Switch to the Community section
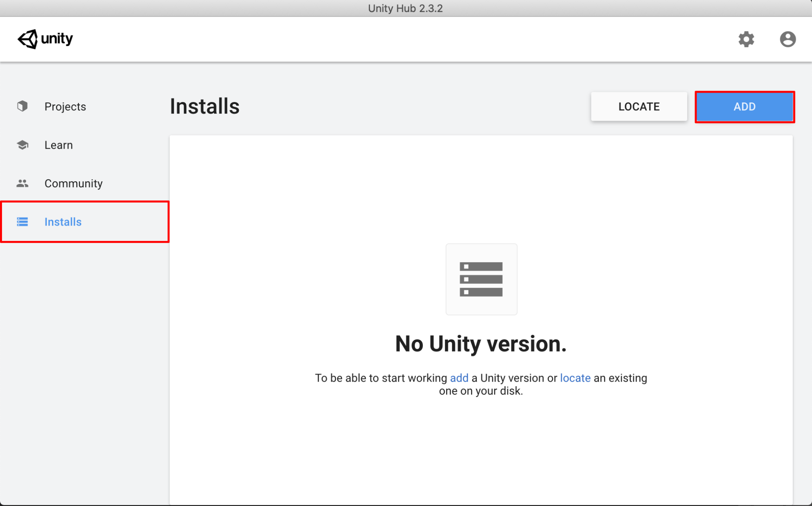 73,183
